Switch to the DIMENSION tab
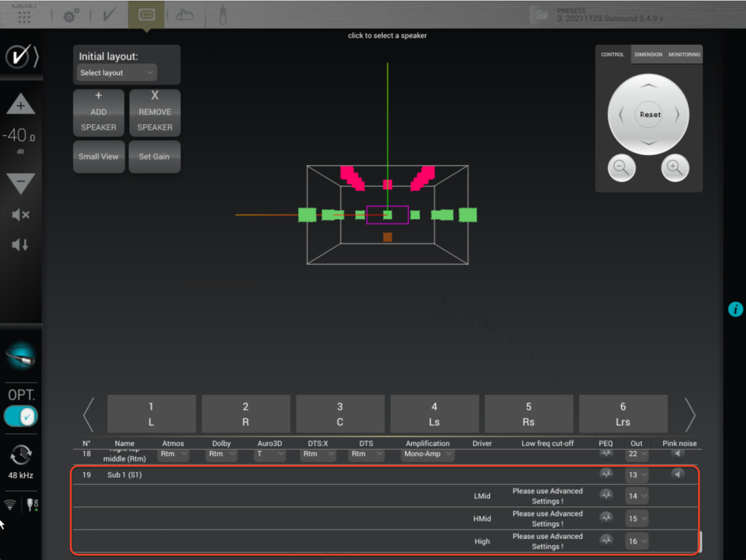Screen dimensions: 746x560 click(x=648, y=54)
